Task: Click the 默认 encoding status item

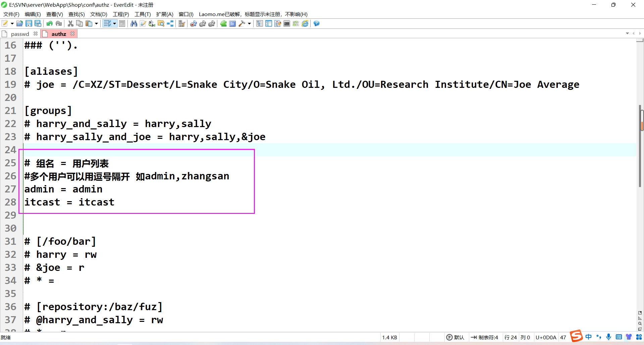Action: [455, 337]
